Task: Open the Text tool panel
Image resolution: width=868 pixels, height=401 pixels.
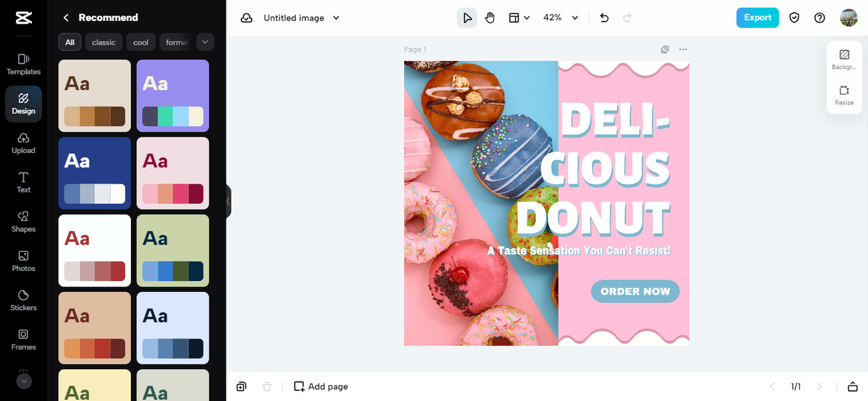Action: pyautogui.click(x=24, y=182)
